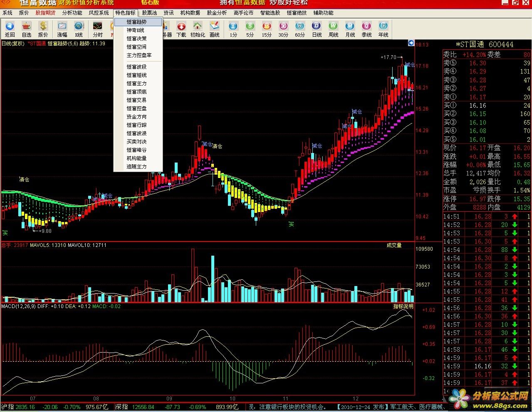Switch to the 5分 period icon

[250, 26]
